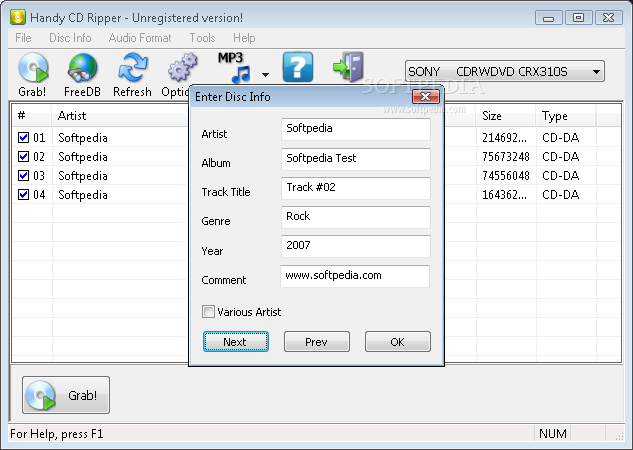Click the app icon in title bar
The height and width of the screenshot is (450, 633).
(x=18, y=17)
